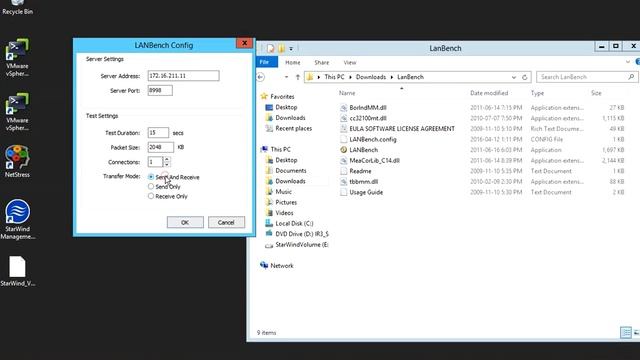Increase Connections with the up spinner arrow
The image size is (640, 360).
point(167,159)
